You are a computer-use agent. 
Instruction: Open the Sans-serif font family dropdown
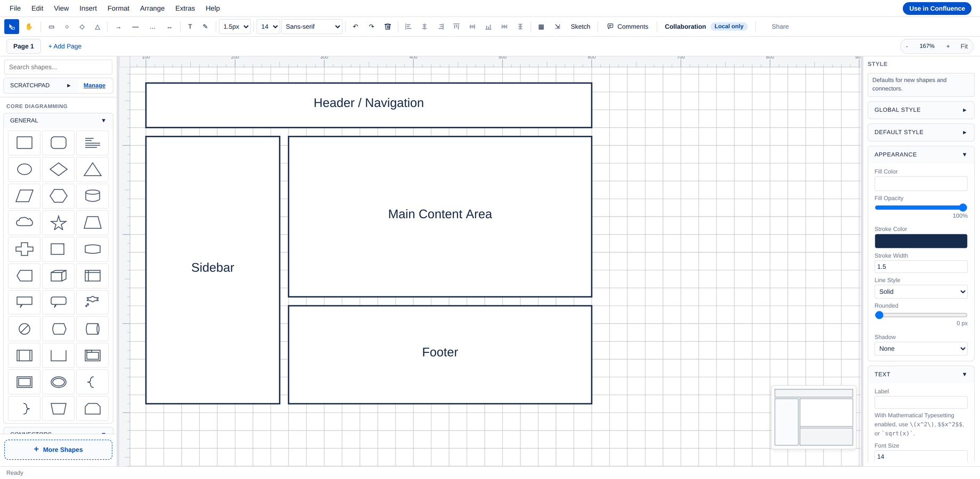click(312, 27)
